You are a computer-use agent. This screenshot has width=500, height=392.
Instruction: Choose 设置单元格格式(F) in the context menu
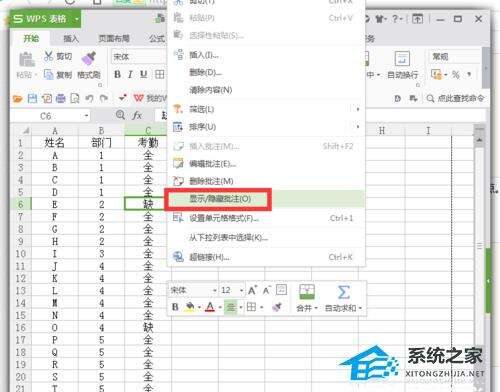(266, 218)
